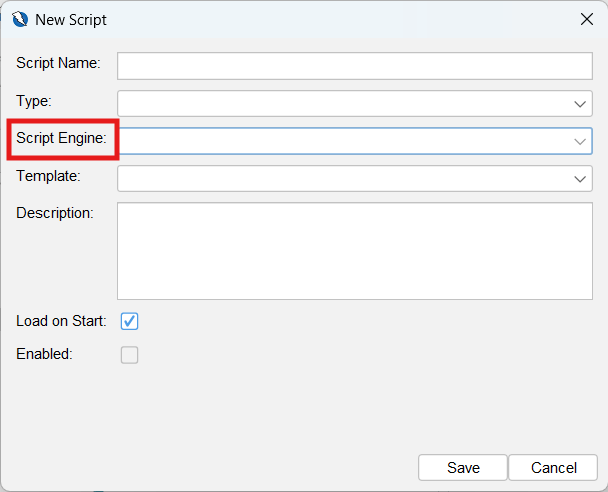The image size is (608, 492).
Task: Expand the Type dropdown chevron arrow
Action: [x=580, y=103]
